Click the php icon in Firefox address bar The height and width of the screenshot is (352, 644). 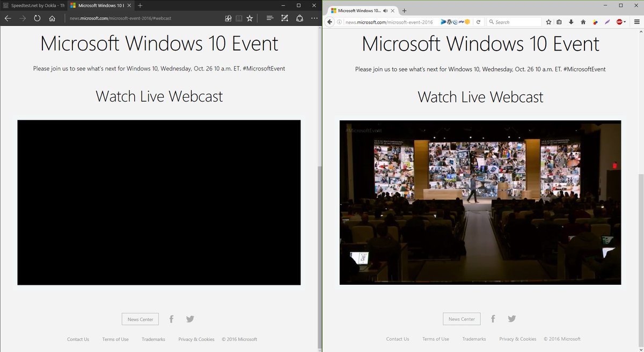tap(462, 22)
